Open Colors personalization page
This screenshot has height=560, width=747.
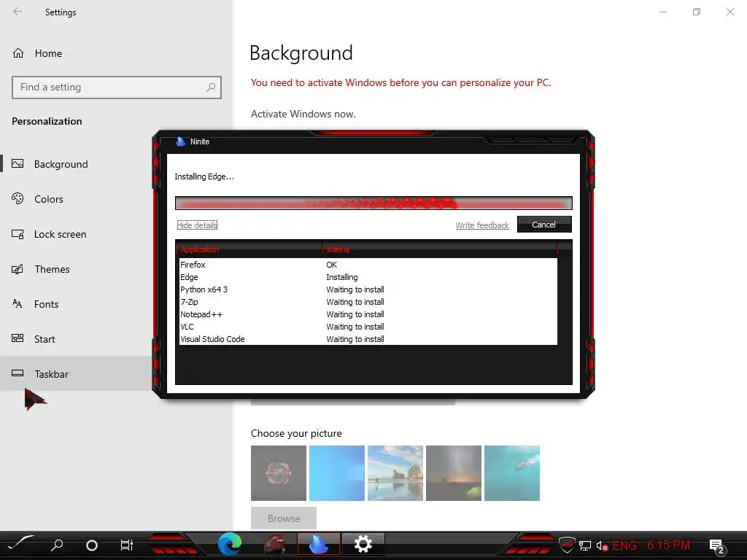[x=49, y=199]
